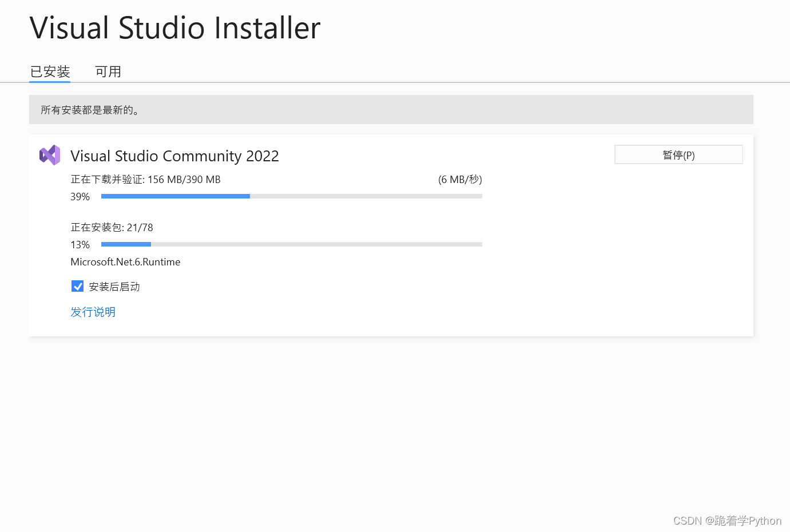Open the 发行说明 release notes link
The height and width of the screenshot is (532, 790).
[x=93, y=312]
